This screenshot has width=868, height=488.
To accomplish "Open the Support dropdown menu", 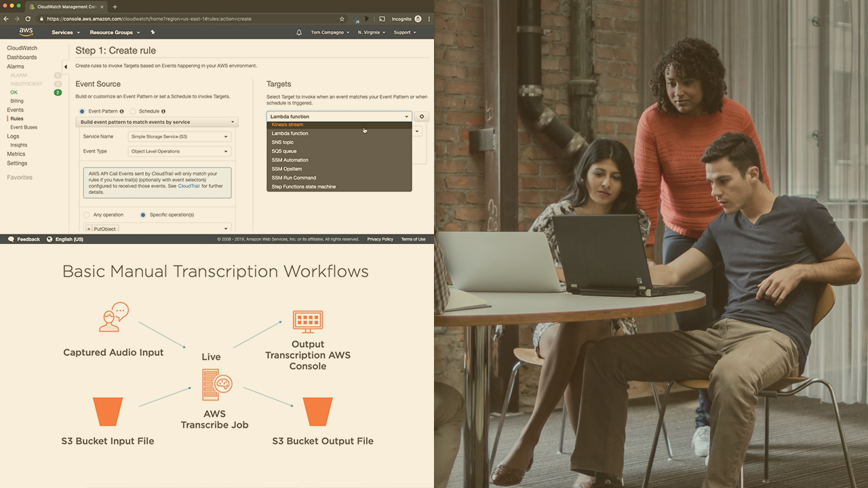I will [405, 32].
